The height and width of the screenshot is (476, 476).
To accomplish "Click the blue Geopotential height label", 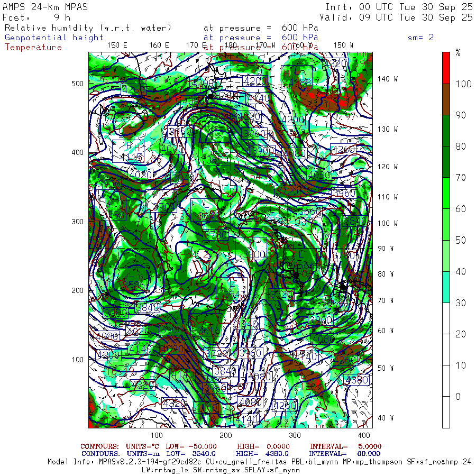I will 54,38.
